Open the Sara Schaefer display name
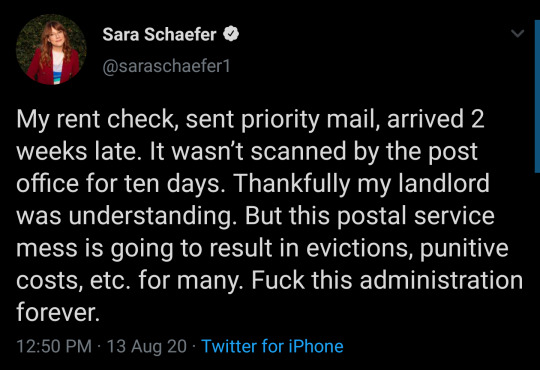 (x=159, y=34)
